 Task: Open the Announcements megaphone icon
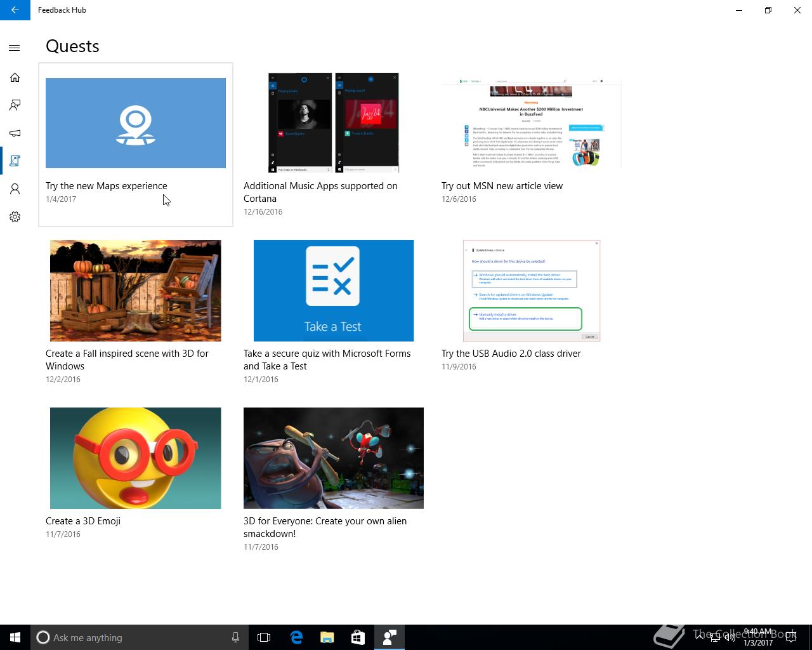click(15, 133)
